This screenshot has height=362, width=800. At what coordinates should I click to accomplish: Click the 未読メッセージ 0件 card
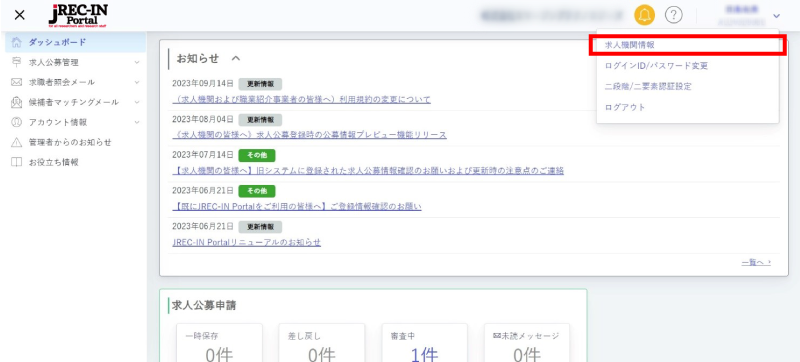click(527, 343)
